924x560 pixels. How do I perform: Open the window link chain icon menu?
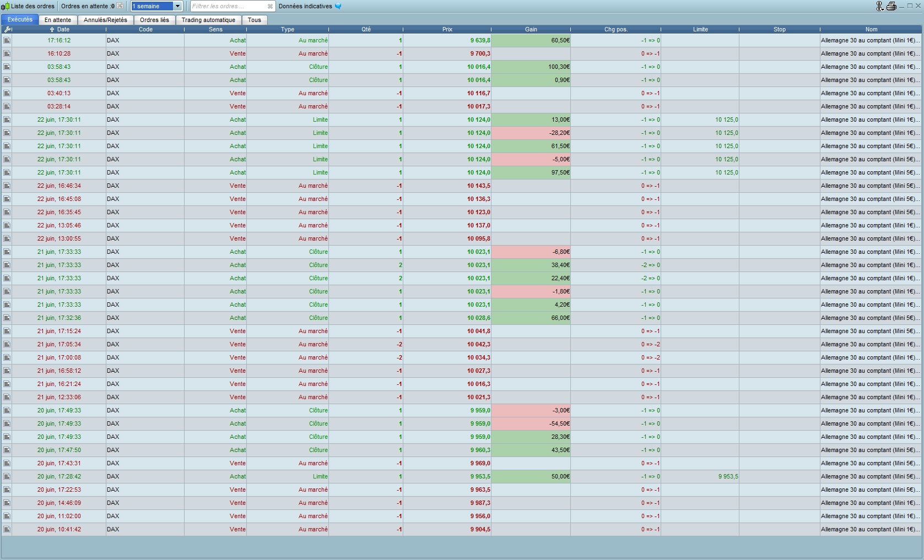click(x=880, y=6)
